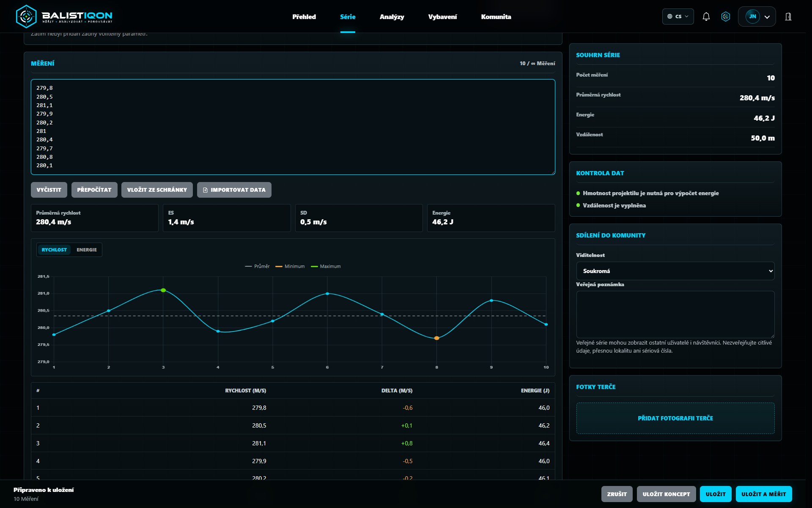Open the notifications bell

click(706, 17)
